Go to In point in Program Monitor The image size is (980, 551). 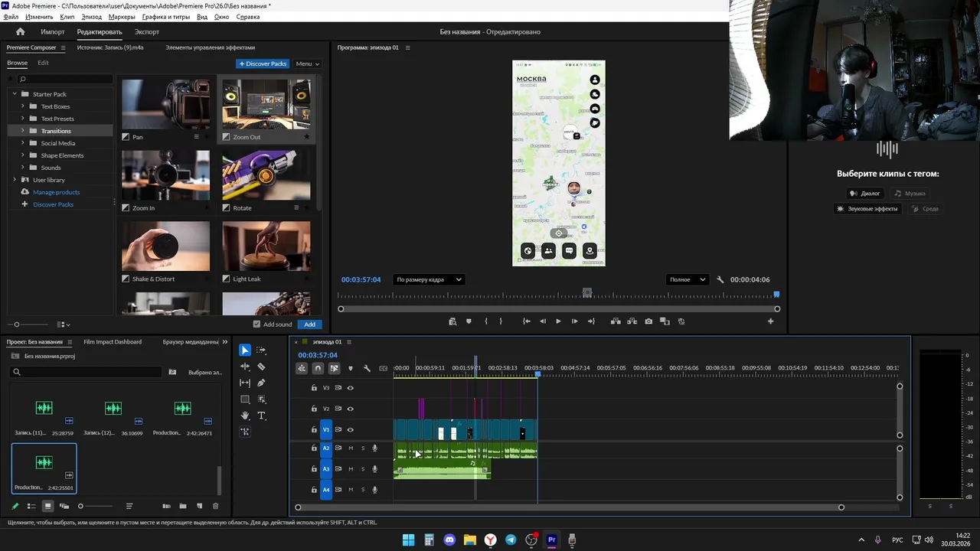pos(526,321)
